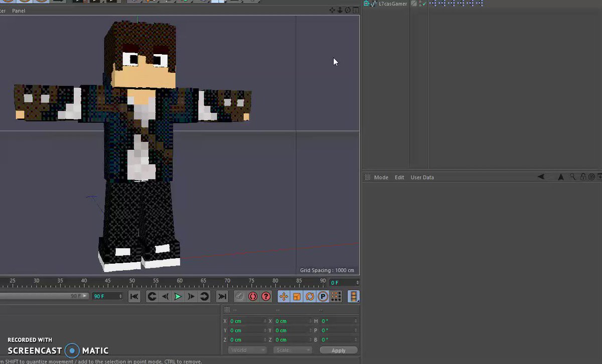Screen dimensions: 602x364
Task: Go to previous key button
Action: tap(152, 296)
